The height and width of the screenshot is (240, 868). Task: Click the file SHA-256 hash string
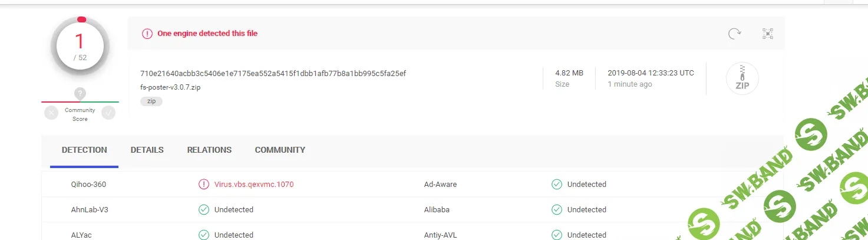[273, 73]
